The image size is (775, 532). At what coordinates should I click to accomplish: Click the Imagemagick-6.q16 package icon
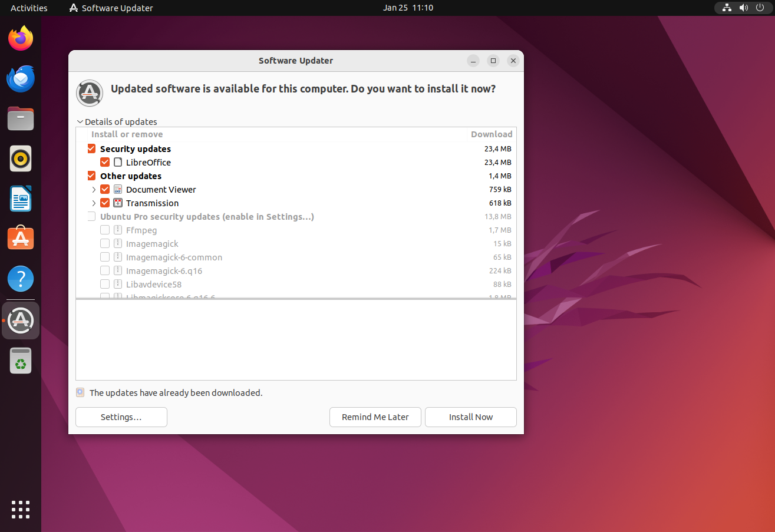[118, 270]
